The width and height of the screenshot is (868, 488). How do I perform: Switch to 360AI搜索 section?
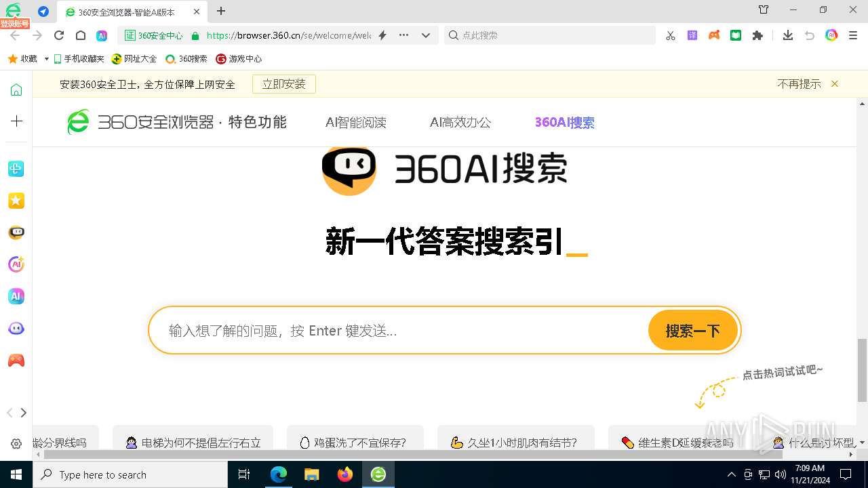point(565,123)
